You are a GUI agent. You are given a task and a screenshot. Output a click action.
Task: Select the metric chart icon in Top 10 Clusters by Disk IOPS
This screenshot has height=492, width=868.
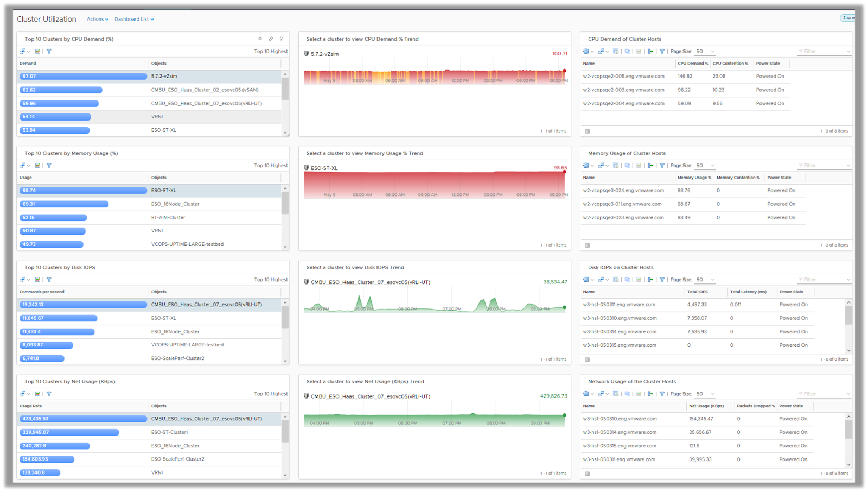(37, 279)
